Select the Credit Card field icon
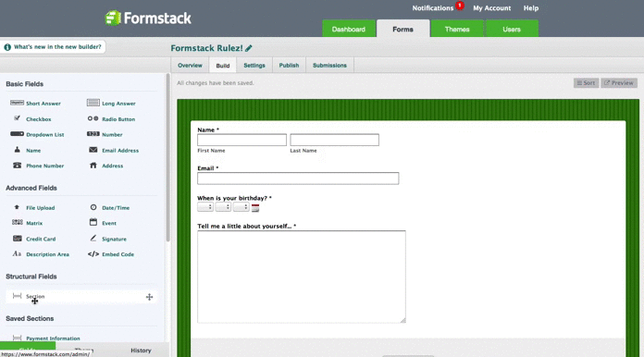The width and height of the screenshot is (644, 357). tap(18, 239)
